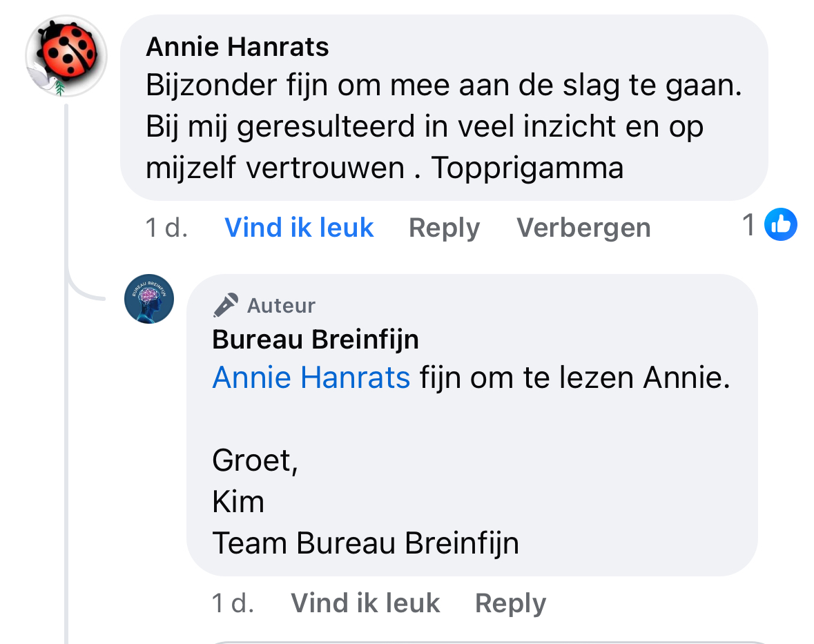Click the 'Bijzonder fijn om mee' comment line
814x644 pixels.
[443, 86]
